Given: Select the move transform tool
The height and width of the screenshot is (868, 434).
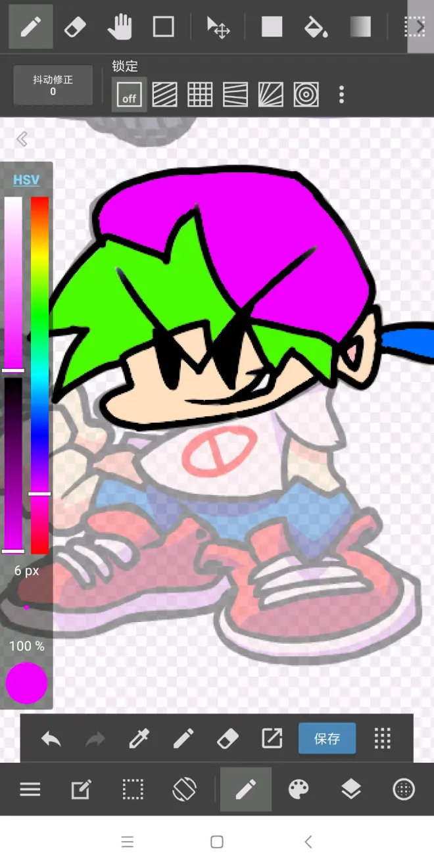Looking at the screenshot, I should [x=218, y=27].
